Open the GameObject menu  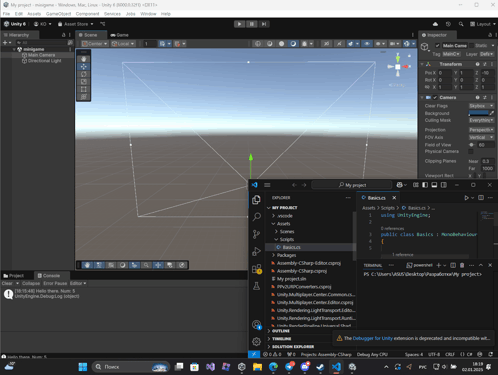pyautogui.click(x=58, y=14)
